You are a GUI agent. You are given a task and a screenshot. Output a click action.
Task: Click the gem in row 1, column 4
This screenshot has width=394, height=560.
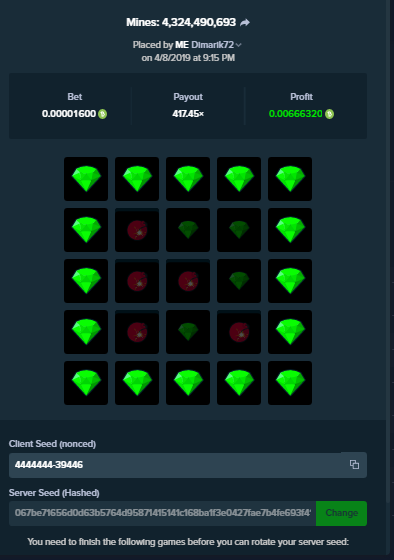[x=239, y=179]
